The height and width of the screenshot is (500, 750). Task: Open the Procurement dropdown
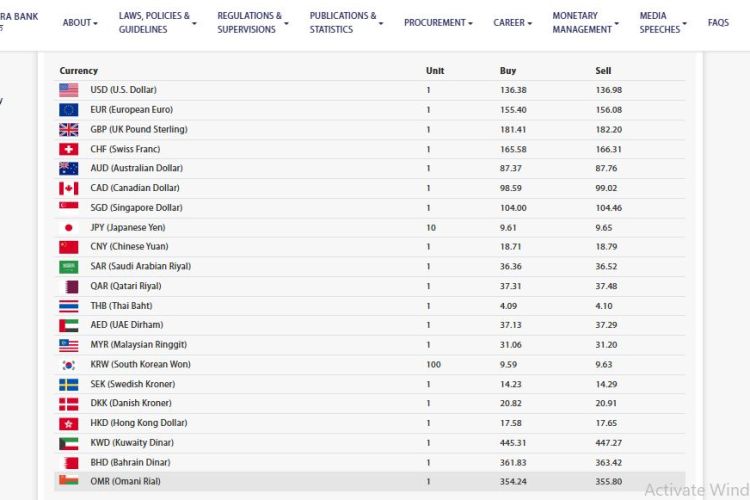438,22
